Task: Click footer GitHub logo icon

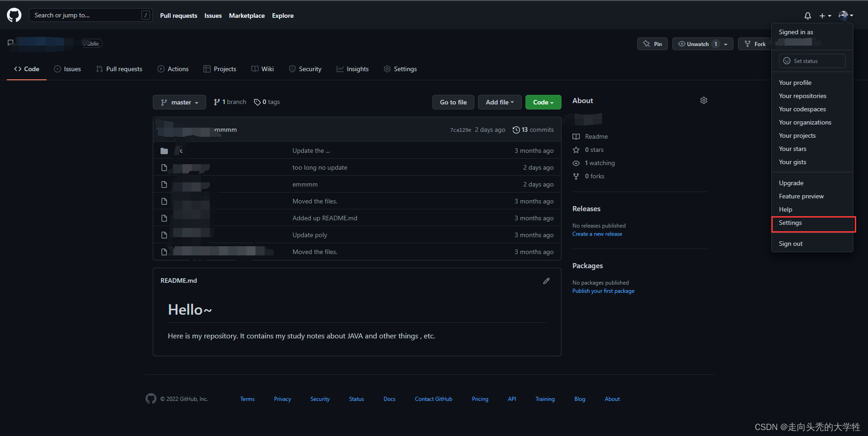Action: (151, 399)
